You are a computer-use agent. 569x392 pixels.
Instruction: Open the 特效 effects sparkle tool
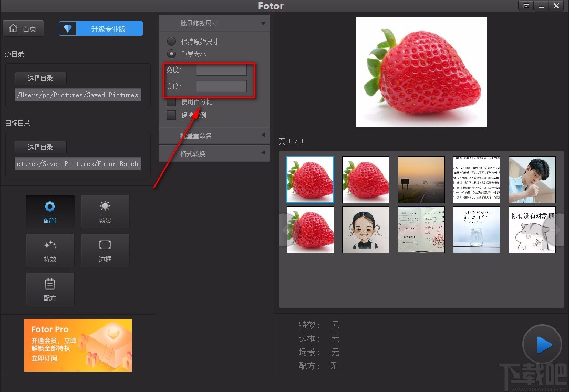coord(50,251)
